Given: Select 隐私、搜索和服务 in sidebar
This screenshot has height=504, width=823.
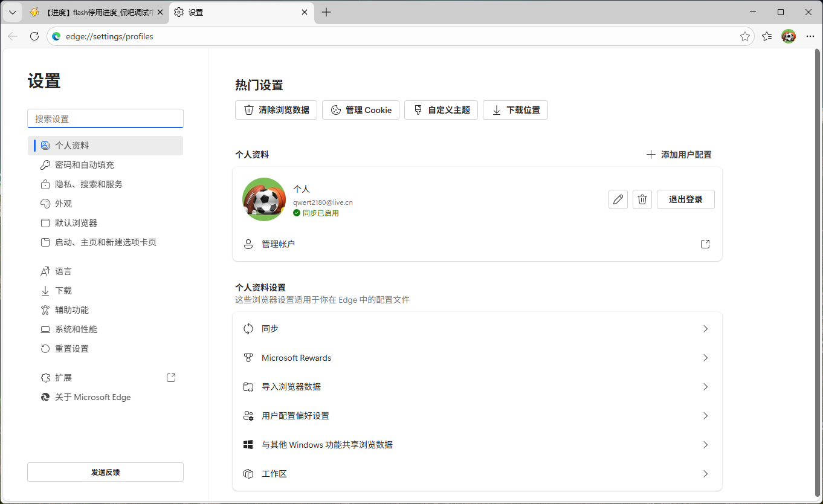Looking at the screenshot, I should (x=89, y=184).
